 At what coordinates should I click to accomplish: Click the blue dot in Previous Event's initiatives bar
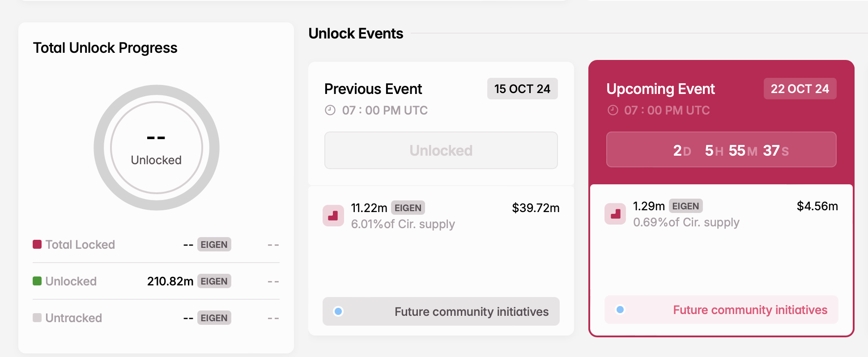(339, 311)
